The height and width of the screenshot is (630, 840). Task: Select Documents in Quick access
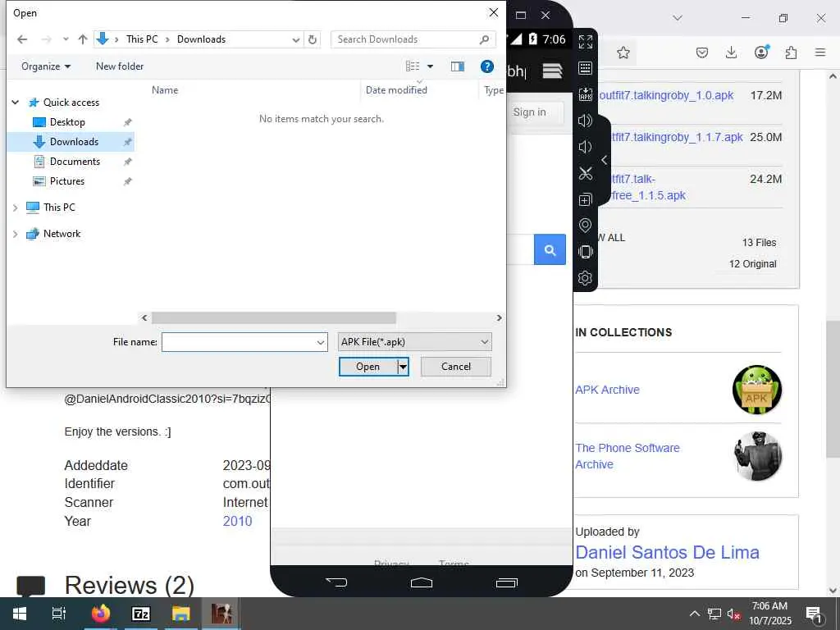pos(75,162)
